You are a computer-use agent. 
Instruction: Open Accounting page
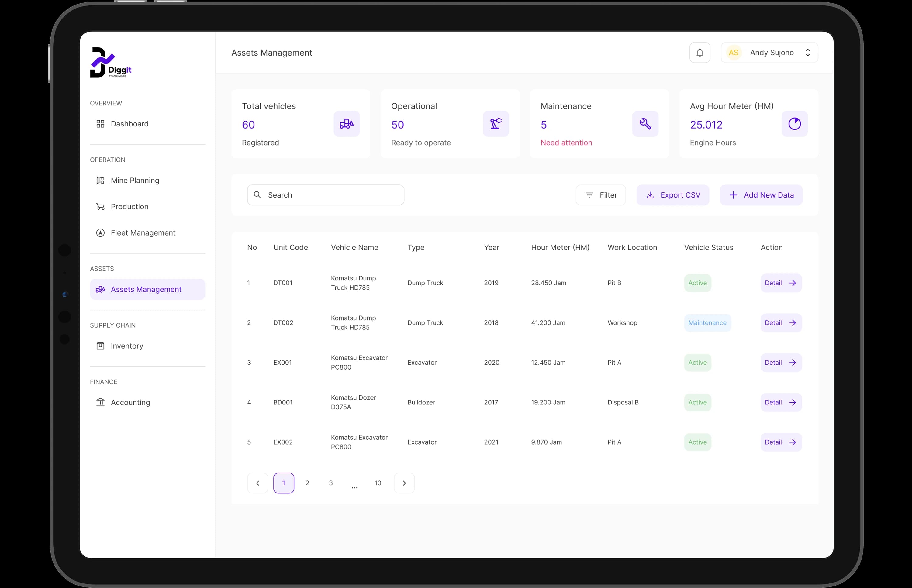pos(147,402)
